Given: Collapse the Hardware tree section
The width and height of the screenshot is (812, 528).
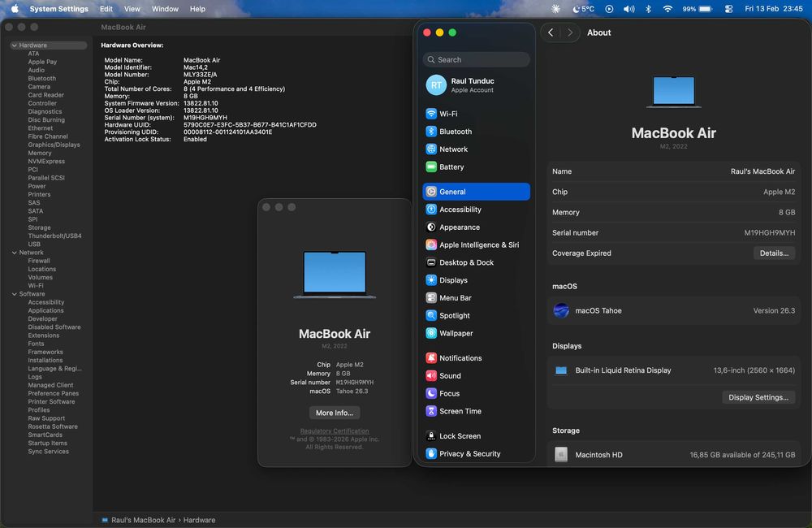Looking at the screenshot, I should pos(14,45).
